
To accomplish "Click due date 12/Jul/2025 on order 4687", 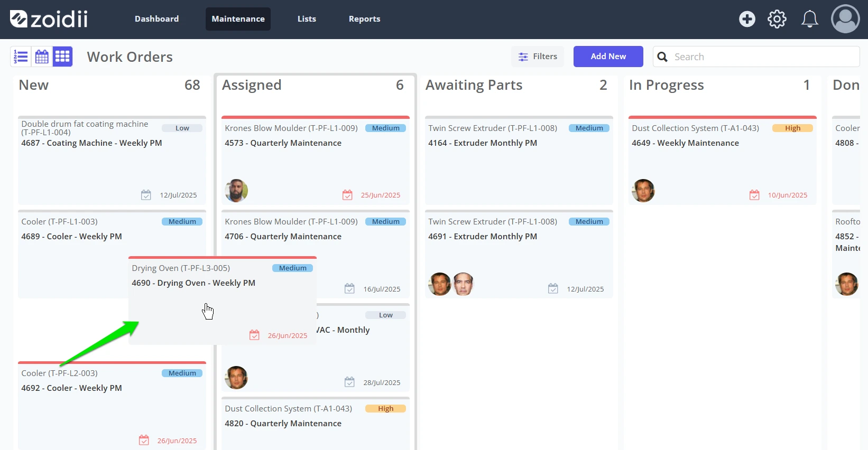I will tap(178, 195).
